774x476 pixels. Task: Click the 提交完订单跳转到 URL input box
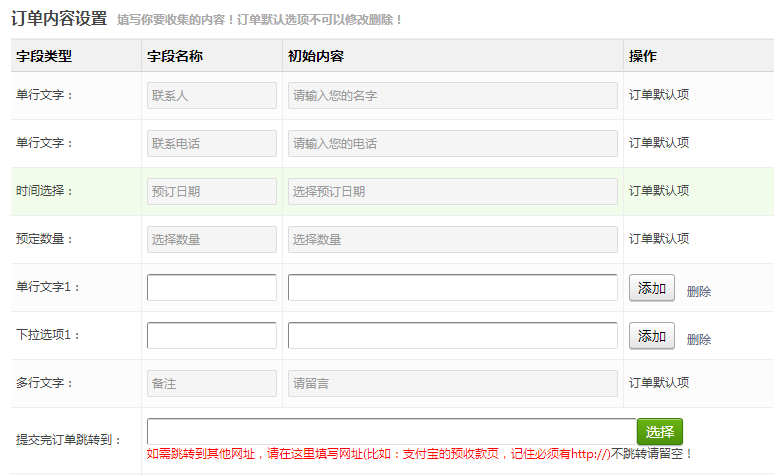click(391, 431)
